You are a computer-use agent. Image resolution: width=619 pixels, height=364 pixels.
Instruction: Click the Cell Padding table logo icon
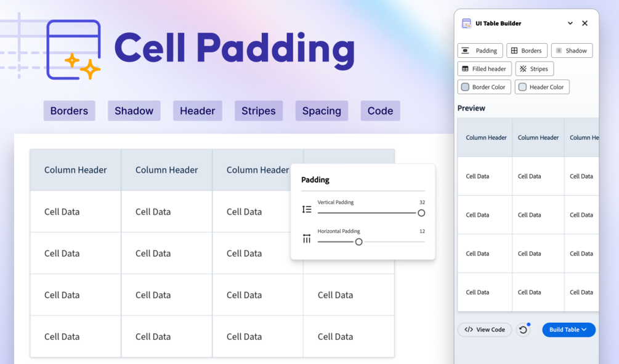click(73, 50)
